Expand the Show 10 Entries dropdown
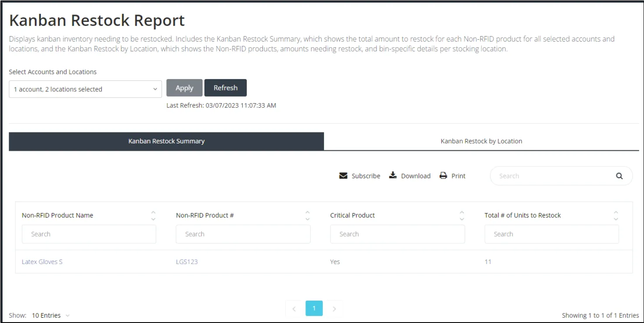The height and width of the screenshot is (323, 644). 51,316
